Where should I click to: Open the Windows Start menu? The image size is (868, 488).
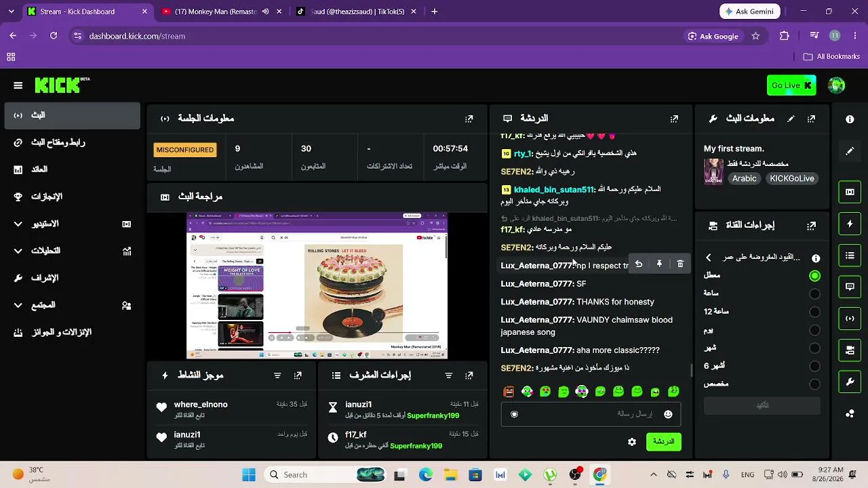(x=249, y=475)
